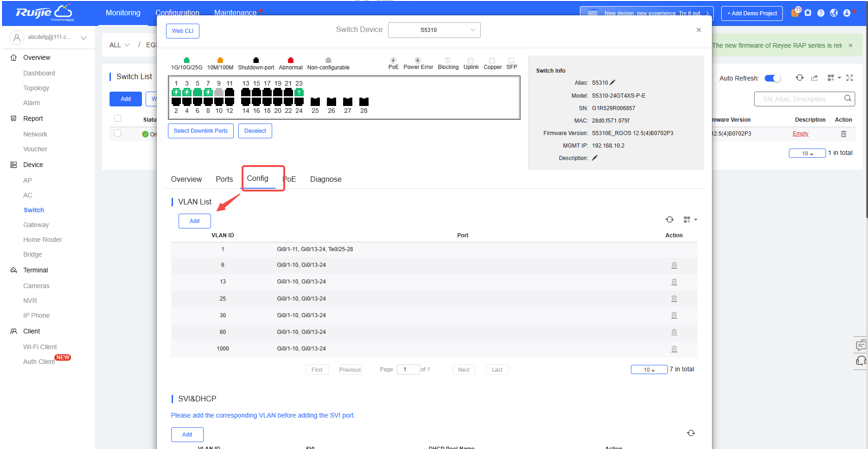The height and width of the screenshot is (452, 868).
Task: Expand account abcdefg@111 dropdown
Action: click(84, 38)
